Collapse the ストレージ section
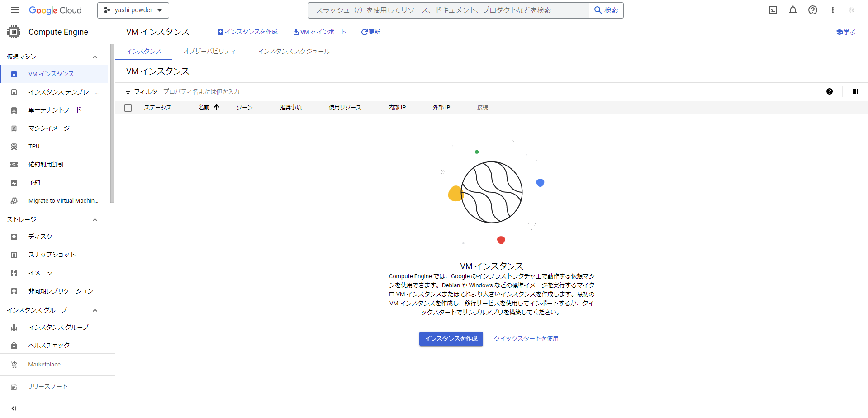 [x=95, y=220]
